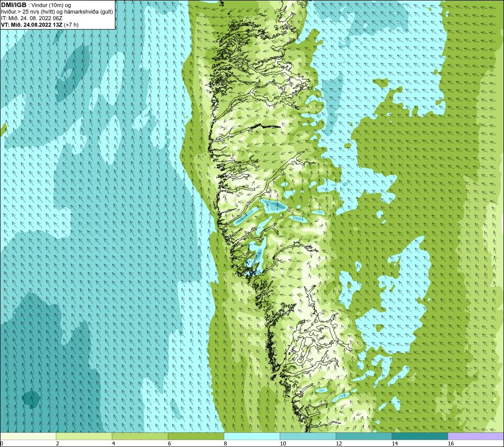Click the purple legend swatch above 16 m/s

(x=476, y=436)
